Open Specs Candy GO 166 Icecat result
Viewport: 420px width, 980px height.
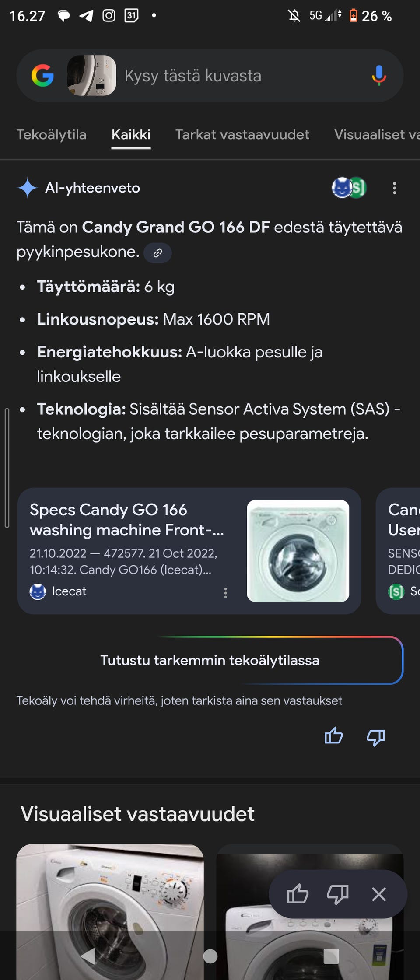(x=127, y=520)
